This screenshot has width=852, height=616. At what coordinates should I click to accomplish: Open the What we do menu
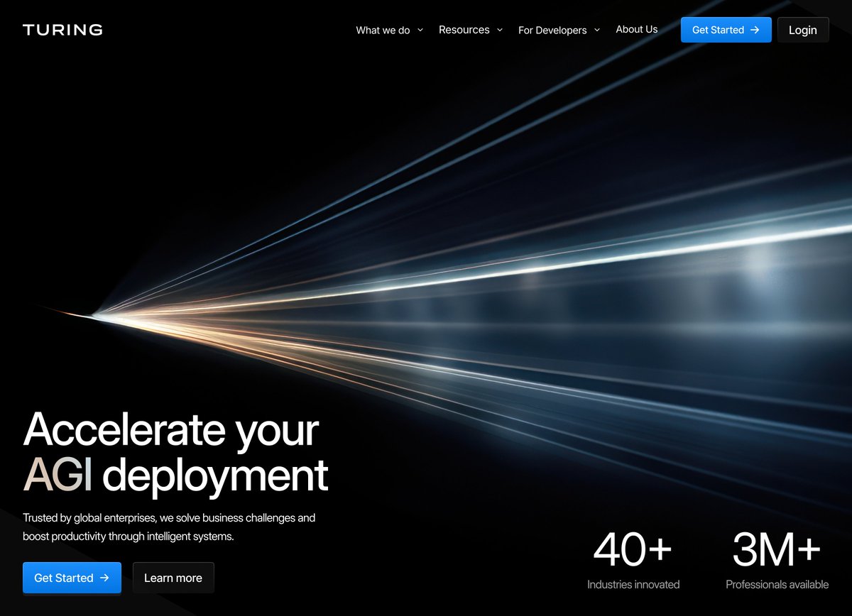coord(383,30)
